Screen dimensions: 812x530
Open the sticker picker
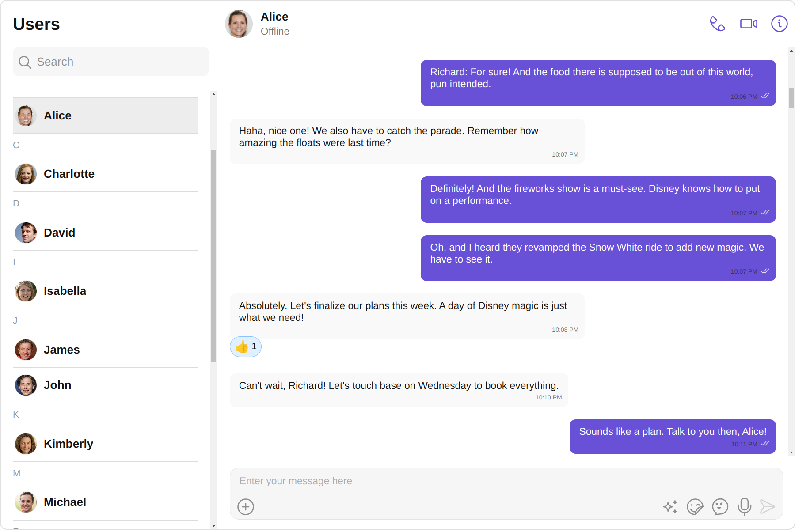coord(695,506)
